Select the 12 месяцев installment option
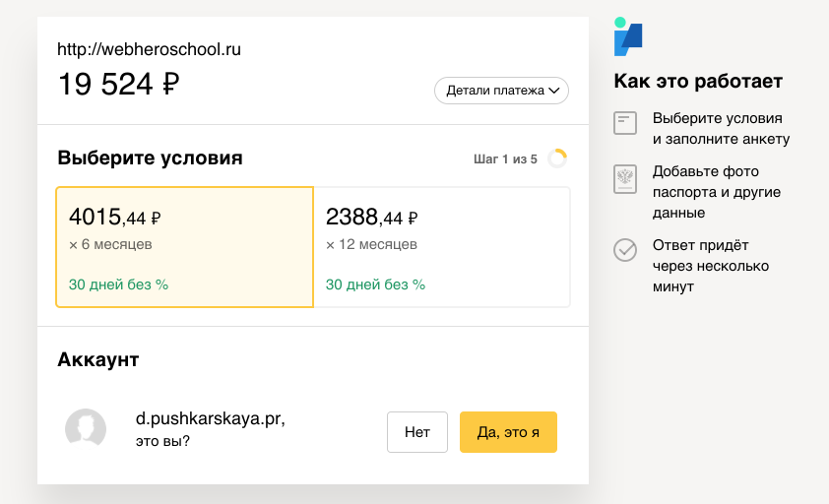The width and height of the screenshot is (829, 504). point(441,247)
